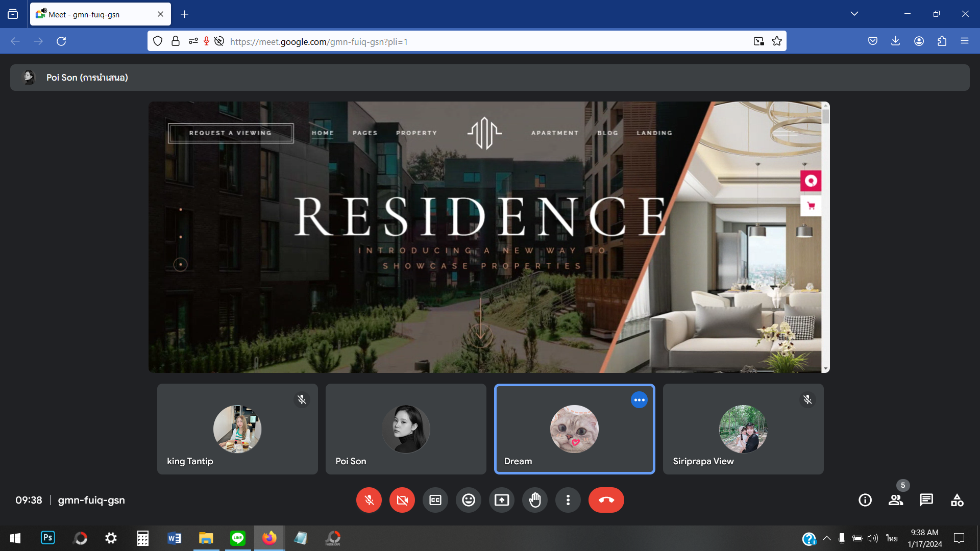Expand Dream tile blue options dots
The height and width of the screenshot is (551, 980).
pyautogui.click(x=639, y=400)
